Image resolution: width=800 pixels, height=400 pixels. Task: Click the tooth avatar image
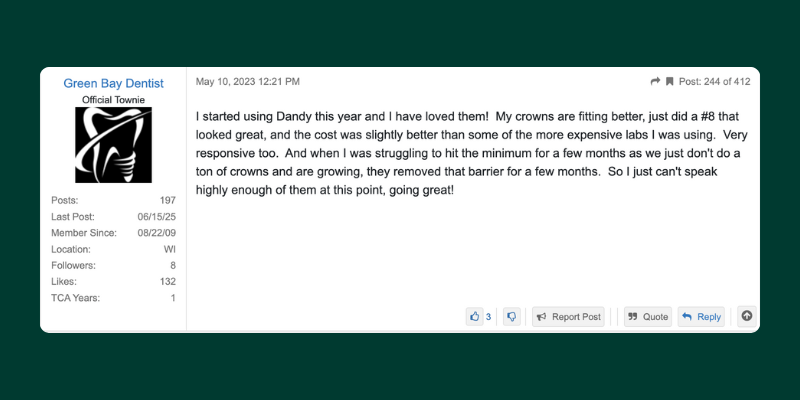[x=113, y=145]
